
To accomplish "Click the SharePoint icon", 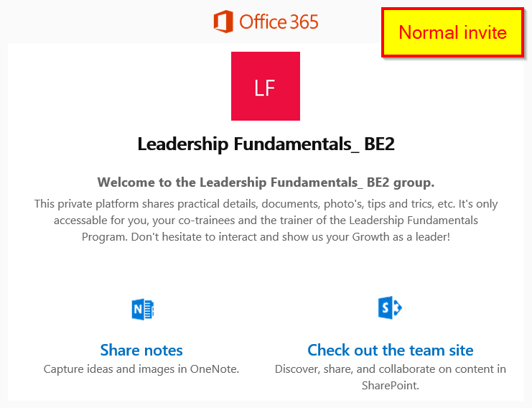I will click(x=390, y=308).
